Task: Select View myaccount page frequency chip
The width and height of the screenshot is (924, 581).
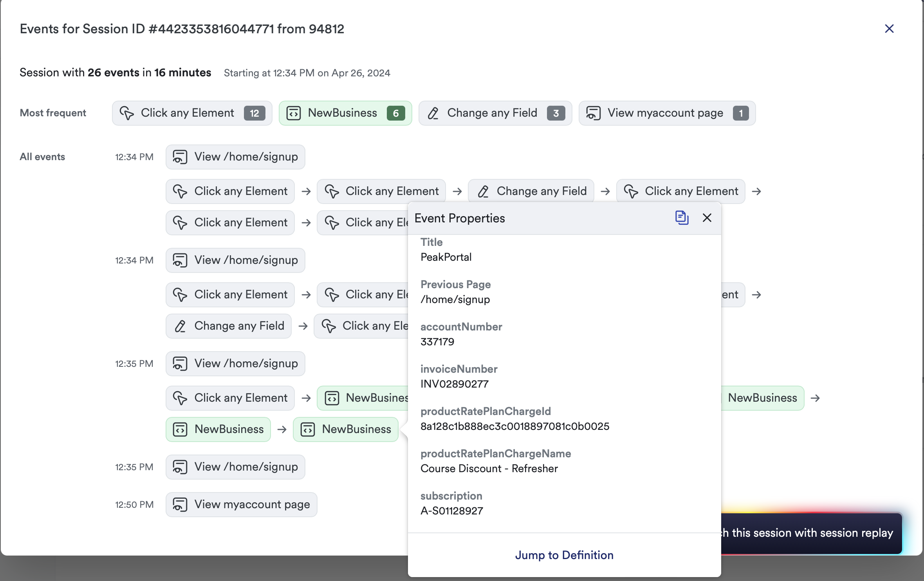Action: click(x=667, y=113)
